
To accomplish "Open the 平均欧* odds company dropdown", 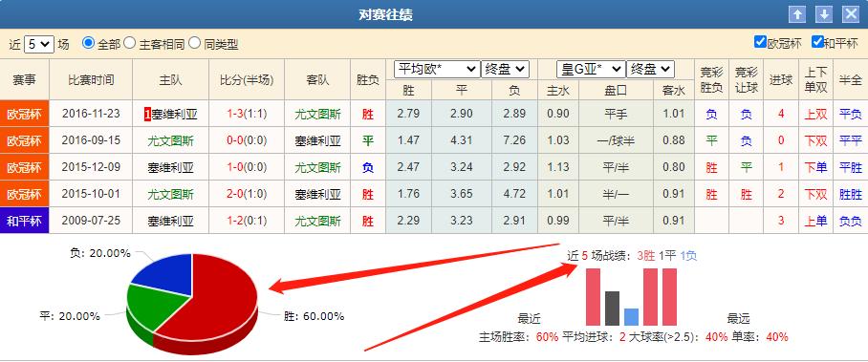I will tap(437, 69).
